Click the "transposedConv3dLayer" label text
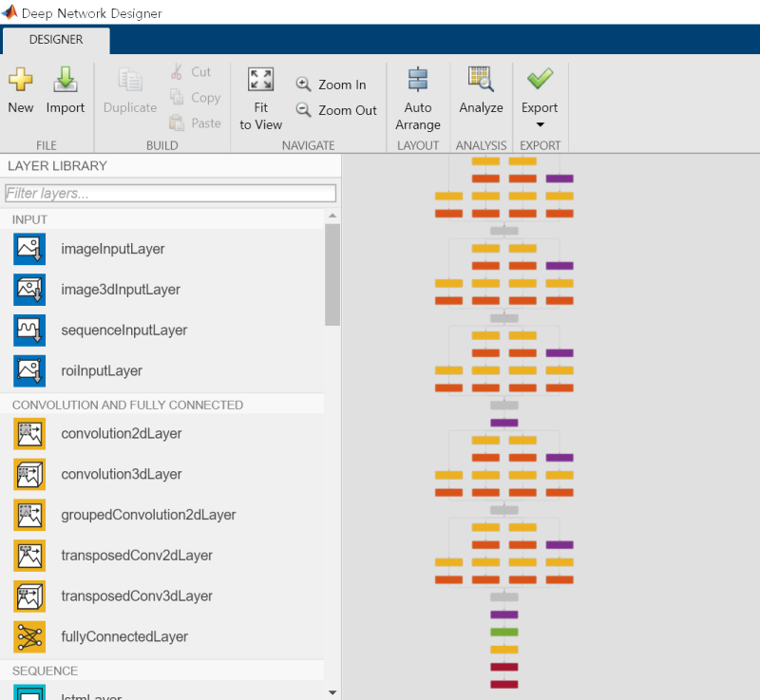Viewport: 760px width, 700px height. [x=137, y=596]
